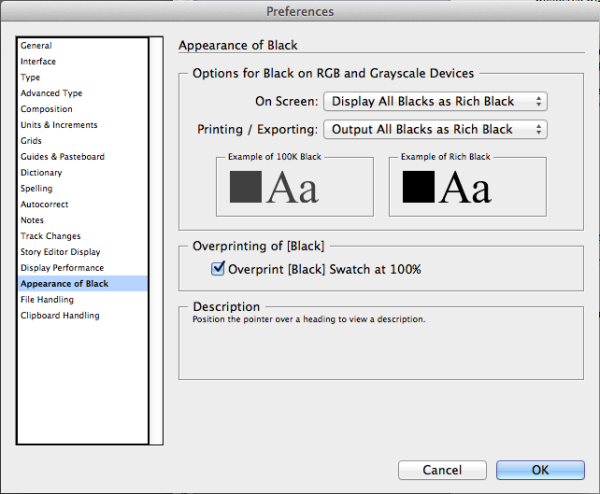
Task: Open Display Performance settings
Action: [62, 268]
